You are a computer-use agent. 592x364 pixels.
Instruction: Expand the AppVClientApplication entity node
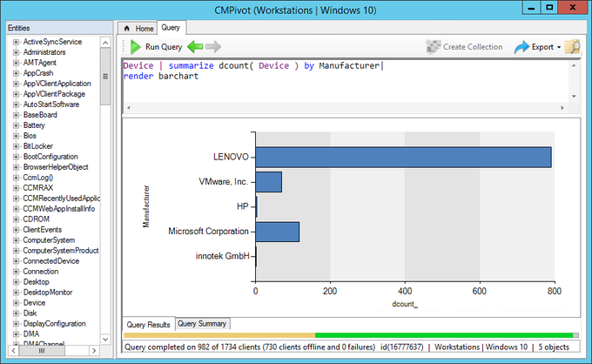16,84
